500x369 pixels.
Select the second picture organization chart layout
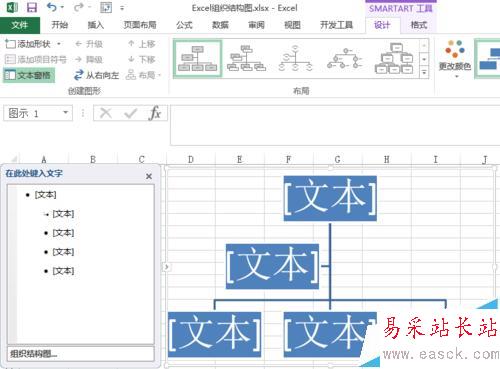(x=246, y=59)
